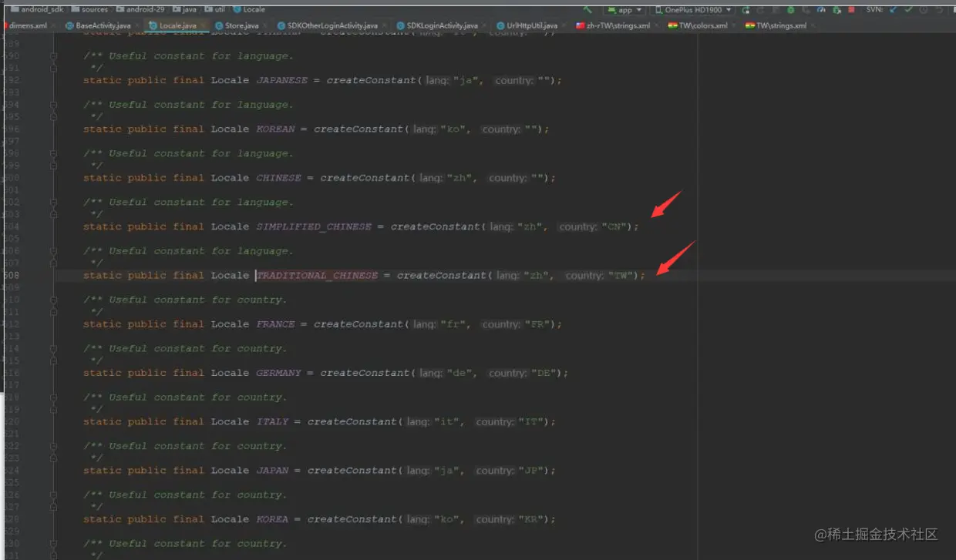Click the SVN Update Project blue arrow
Viewport: 956px width, 560px height.
pos(893,10)
